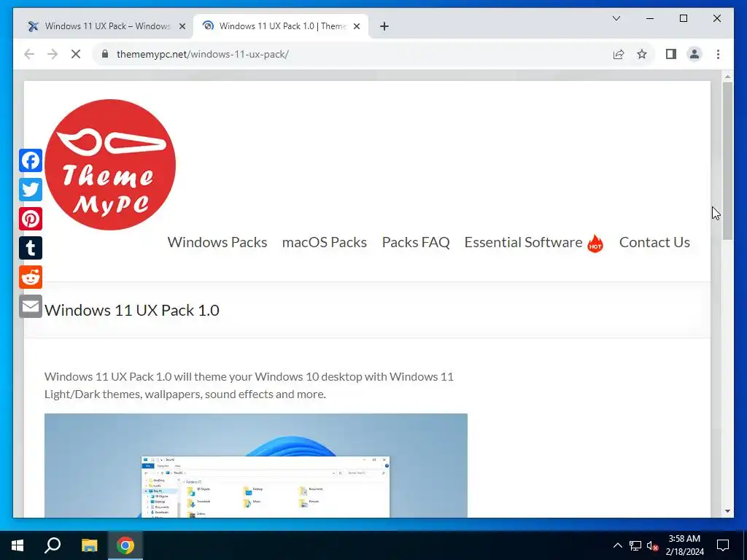The width and height of the screenshot is (747, 560).
Task: Open the ThemeMyPC logo homepage
Action: (x=110, y=165)
